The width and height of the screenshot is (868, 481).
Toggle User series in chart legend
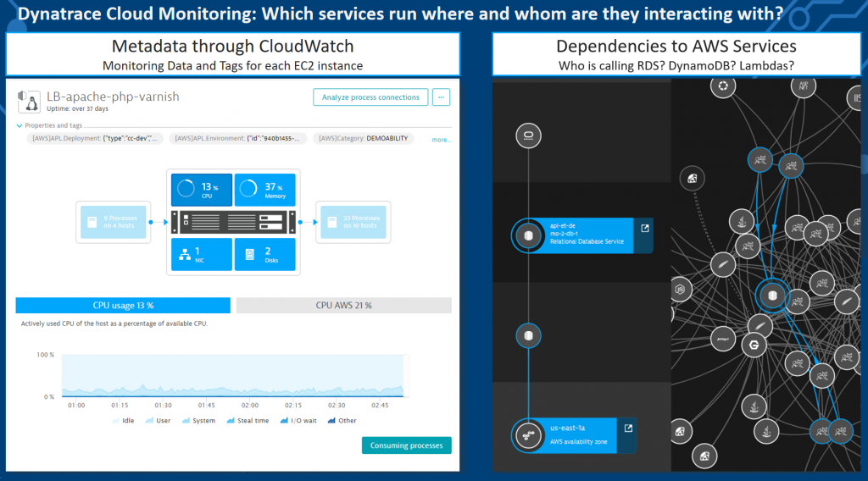[x=158, y=421]
